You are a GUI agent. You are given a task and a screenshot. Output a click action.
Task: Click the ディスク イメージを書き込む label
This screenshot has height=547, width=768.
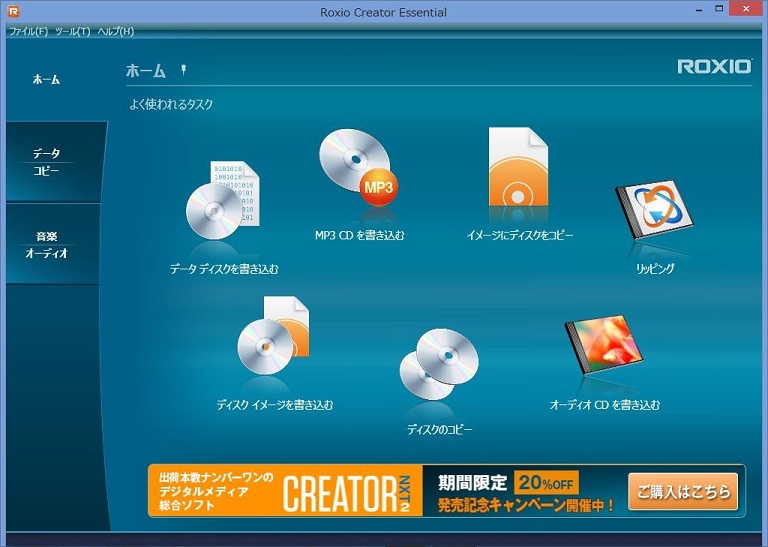point(275,405)
